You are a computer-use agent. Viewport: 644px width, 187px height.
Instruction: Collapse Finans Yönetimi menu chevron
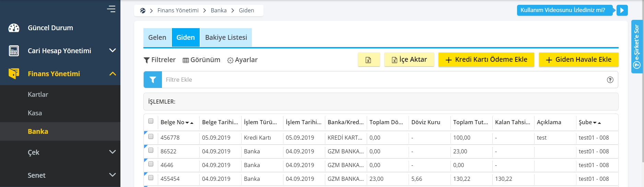click(113, 74)
